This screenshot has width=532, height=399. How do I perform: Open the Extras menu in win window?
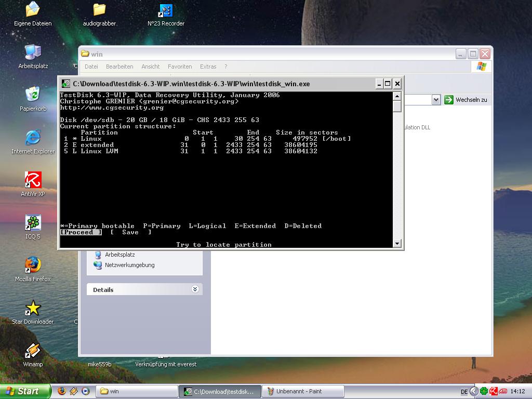pos(208,66)
